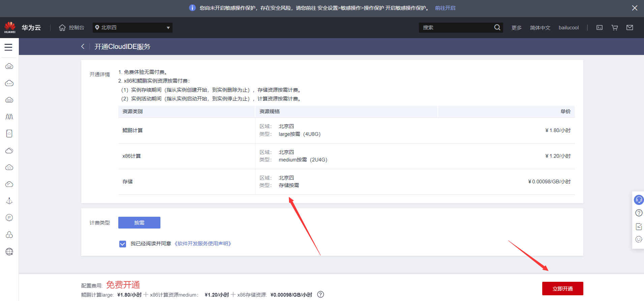Open the 软件开发服务使用声明 link
This screenshot has height=301, width=644.
203,244
